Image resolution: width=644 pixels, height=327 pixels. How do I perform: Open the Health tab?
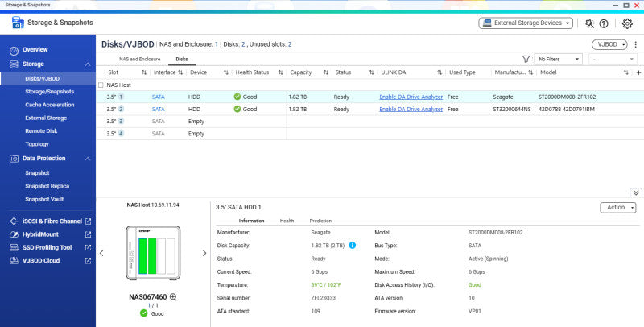[x=287, y=221]
